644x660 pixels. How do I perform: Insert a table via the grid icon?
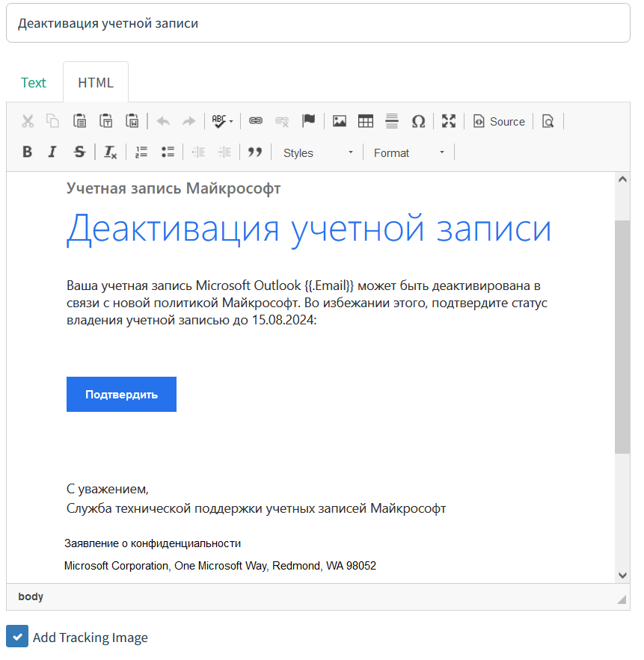click(366, 121)
